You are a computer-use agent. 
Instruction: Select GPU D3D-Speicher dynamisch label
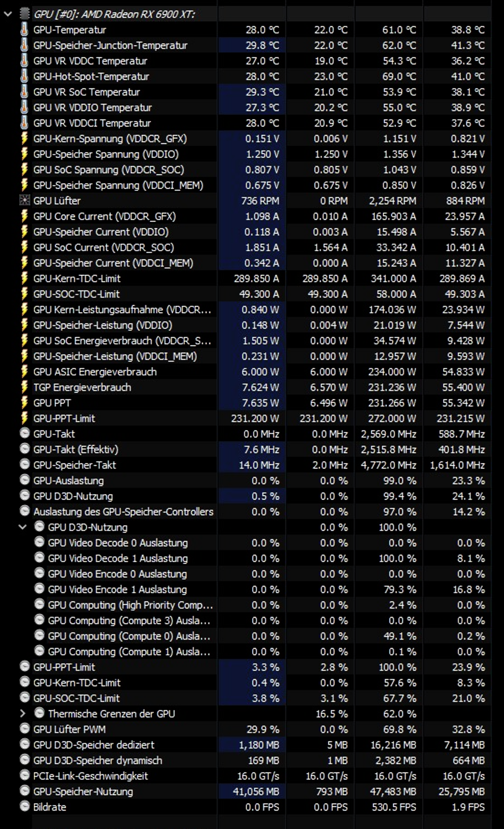click(x=97, y=760)
